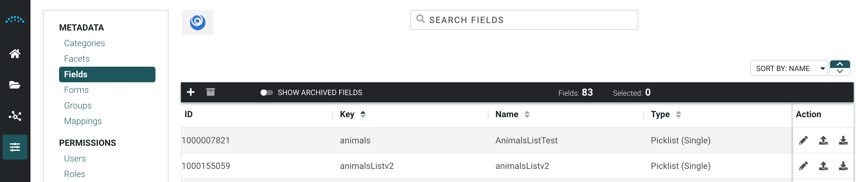
Task: Sort table by Key column
Action: 362,114
